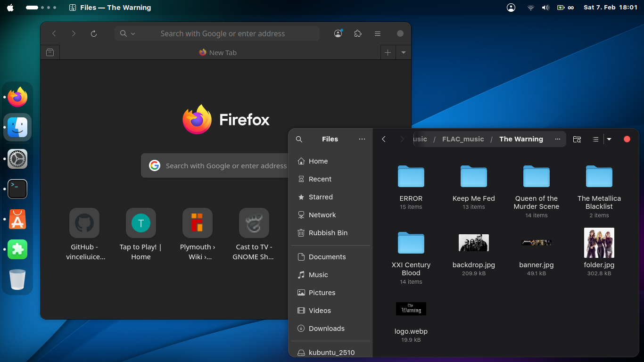
Task: Switch Files to list view icon
Action: [595, 139]
